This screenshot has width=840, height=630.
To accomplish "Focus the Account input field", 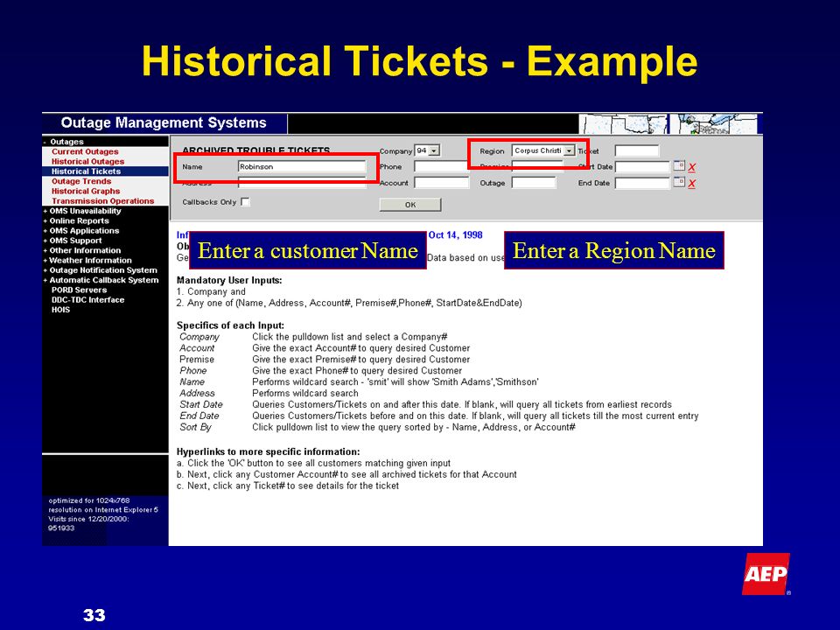I will pyautogui.click(x=442, y=183).
